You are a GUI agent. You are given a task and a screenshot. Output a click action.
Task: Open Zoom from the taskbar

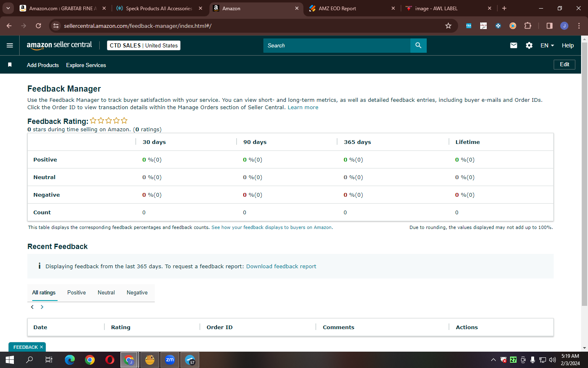(x=170, y=360)
